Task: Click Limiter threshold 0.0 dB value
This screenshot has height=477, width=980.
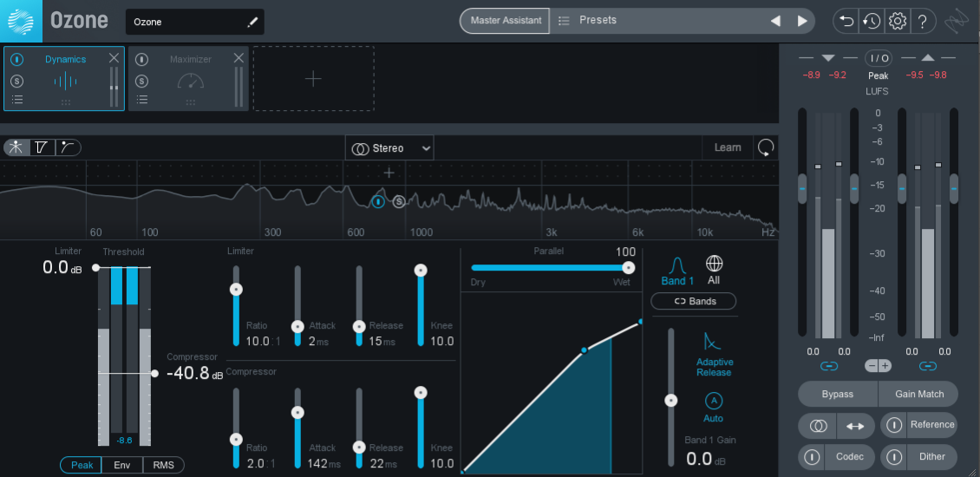Action: (62, 268)
